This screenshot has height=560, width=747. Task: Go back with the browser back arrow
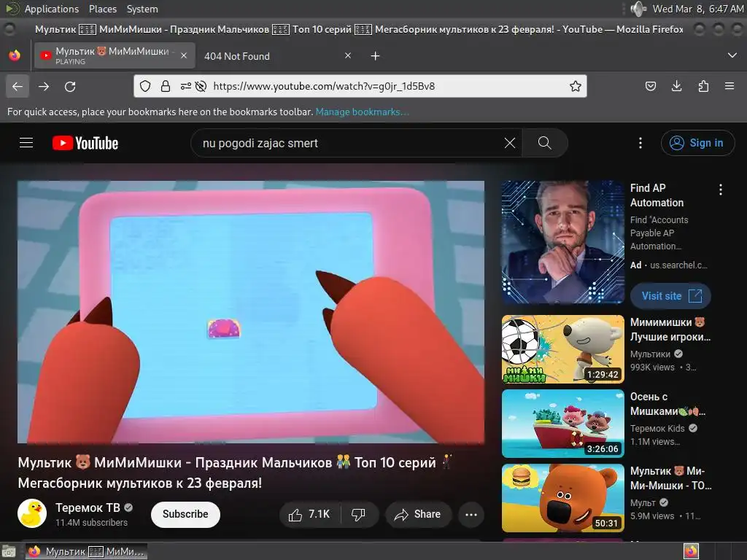pyautogui.click(x=18, y=86)
